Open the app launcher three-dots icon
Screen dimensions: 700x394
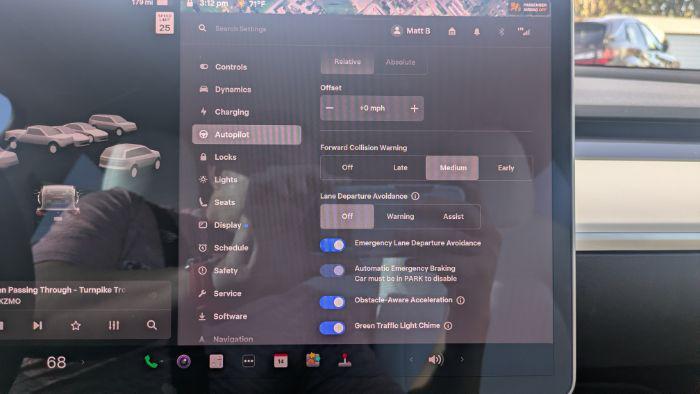249,361
